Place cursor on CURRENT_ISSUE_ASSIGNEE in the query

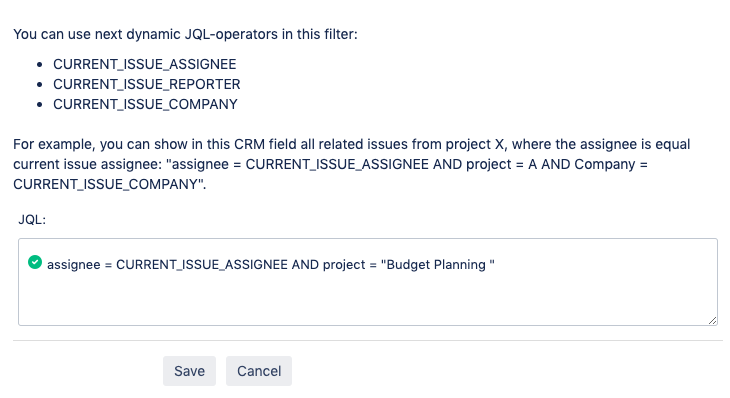(x=202, y=264)
